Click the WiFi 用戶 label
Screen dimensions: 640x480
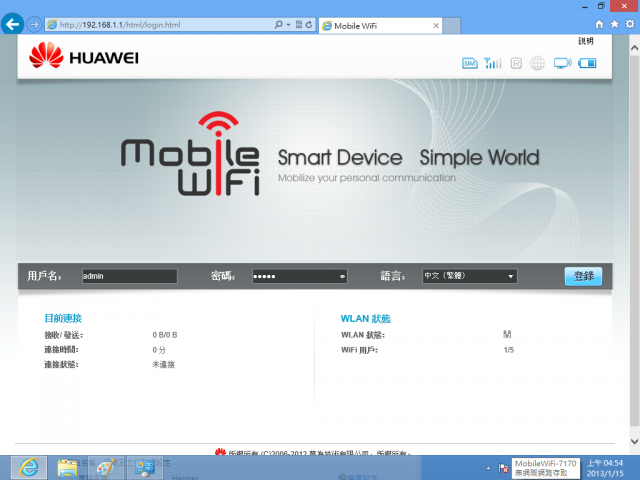point(360,350)
